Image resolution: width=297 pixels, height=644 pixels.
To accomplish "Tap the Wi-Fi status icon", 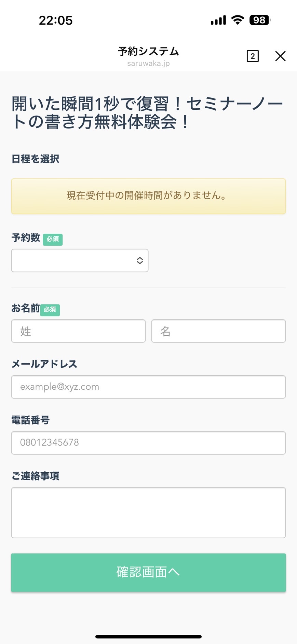I will pyautogui.click(x=238, y=20).
